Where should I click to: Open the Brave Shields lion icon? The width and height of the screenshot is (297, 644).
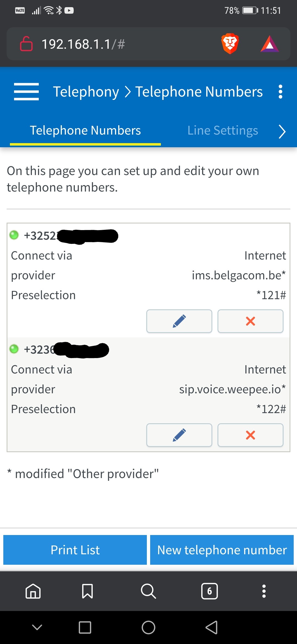(230, 44)
